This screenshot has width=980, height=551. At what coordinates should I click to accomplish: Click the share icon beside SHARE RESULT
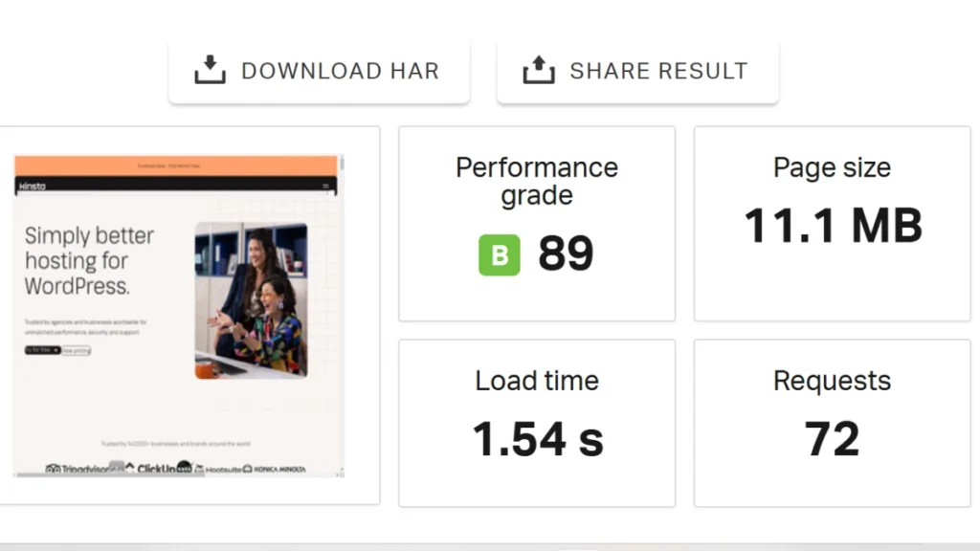pos(539,70)
